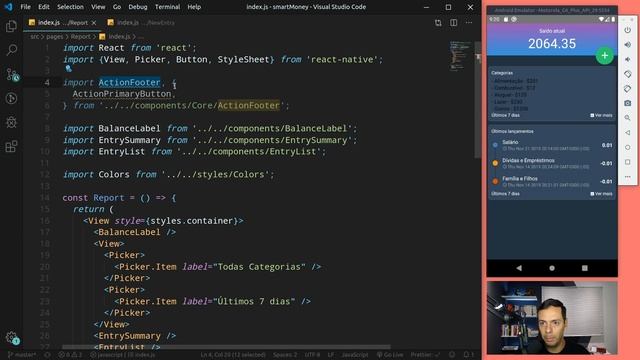Click the emulator volume up button
The height and width of the screenshot is (360, 640).
pyautogui.click(x=628, y=45)
